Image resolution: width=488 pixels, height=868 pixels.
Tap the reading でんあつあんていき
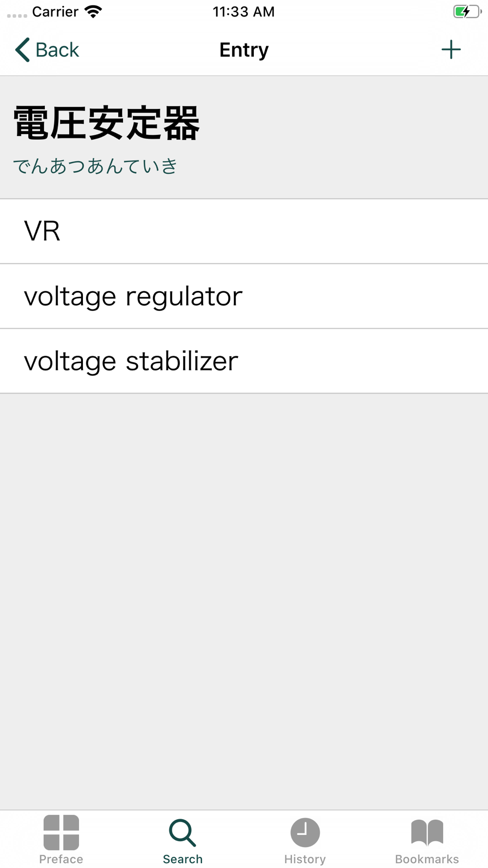(x=95, y=166)
